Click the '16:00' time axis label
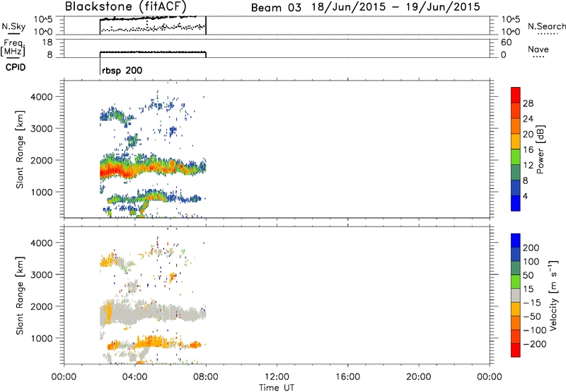This screenshot has height=392, width=566. [347, 377]
